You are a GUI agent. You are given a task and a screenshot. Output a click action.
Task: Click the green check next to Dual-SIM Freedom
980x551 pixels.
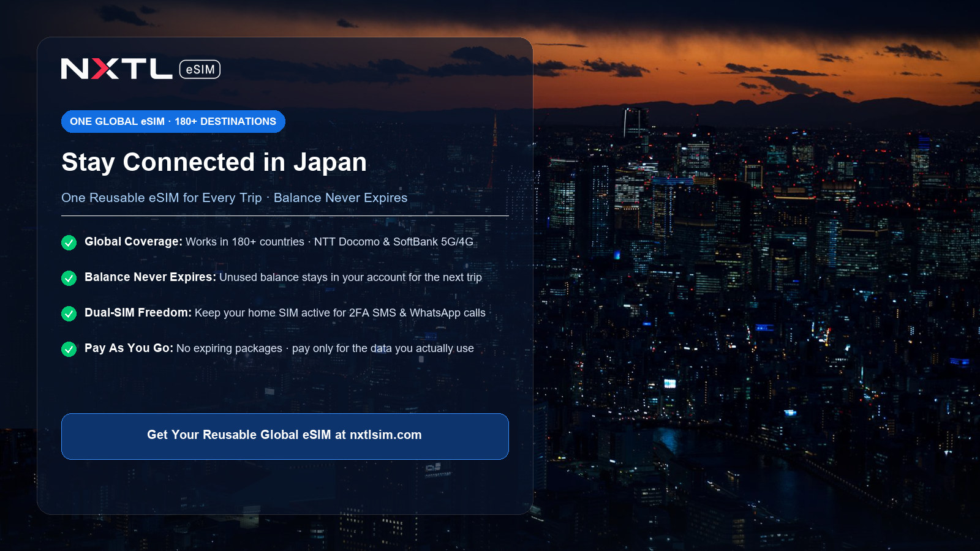(x=69, y=313)
